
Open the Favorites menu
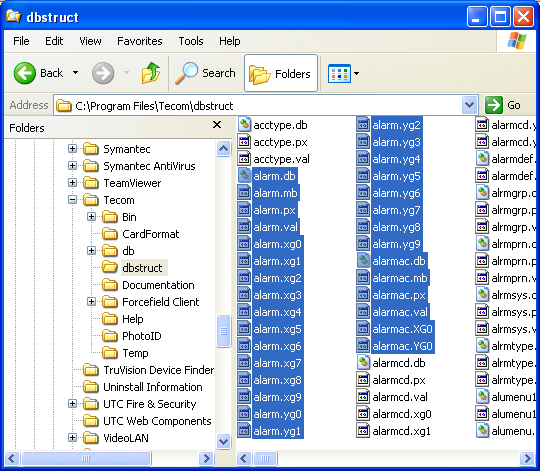click(139, 41)
